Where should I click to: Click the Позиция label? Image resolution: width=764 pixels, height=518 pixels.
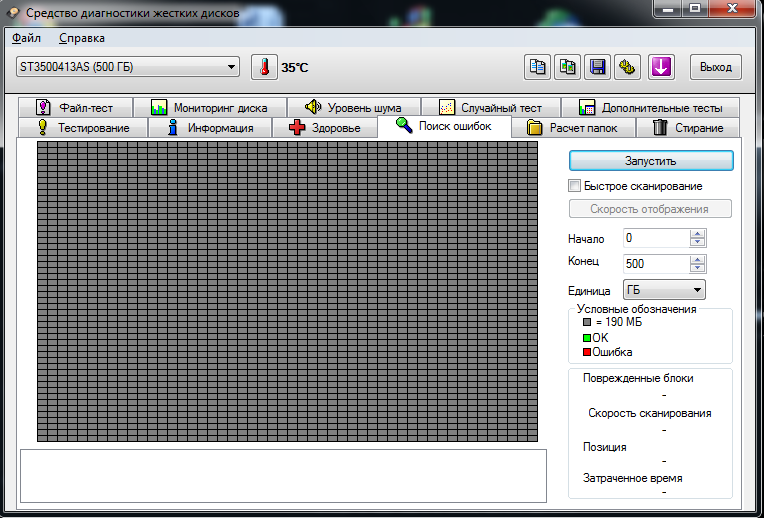(x=605, y=447)
